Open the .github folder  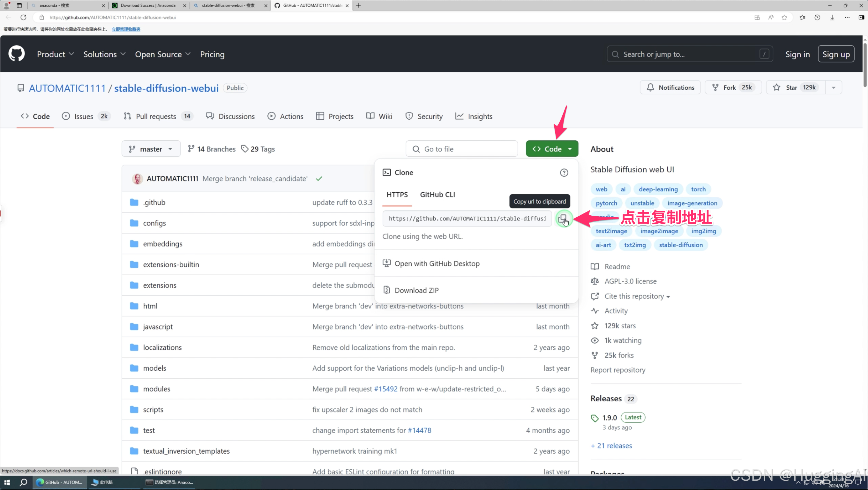[154, 202]
